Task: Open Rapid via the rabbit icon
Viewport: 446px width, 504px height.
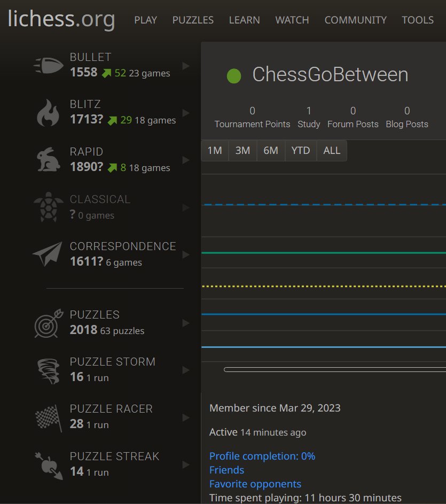Action: 48,159
